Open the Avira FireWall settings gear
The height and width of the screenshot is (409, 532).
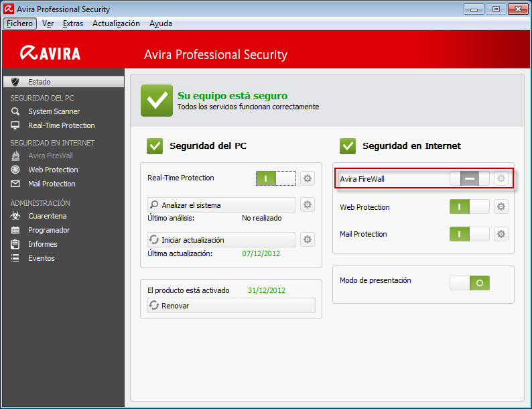(x=501, y=178)
